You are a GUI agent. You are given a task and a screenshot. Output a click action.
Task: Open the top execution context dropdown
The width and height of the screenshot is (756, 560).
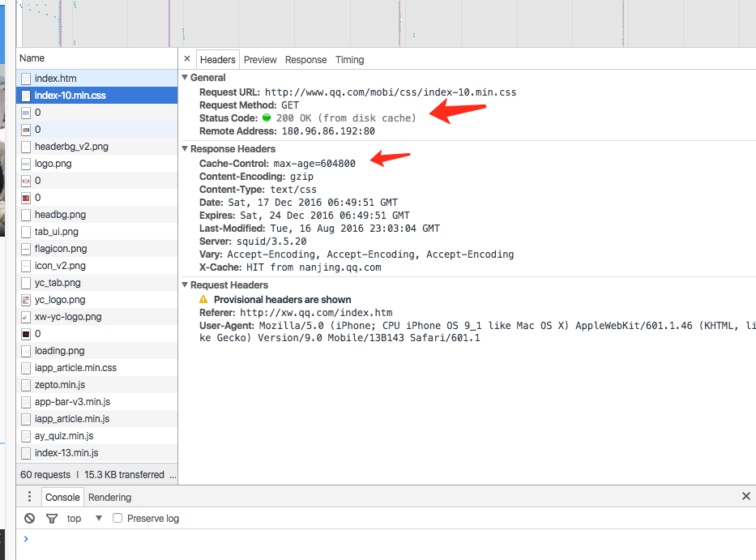point(84,519)
